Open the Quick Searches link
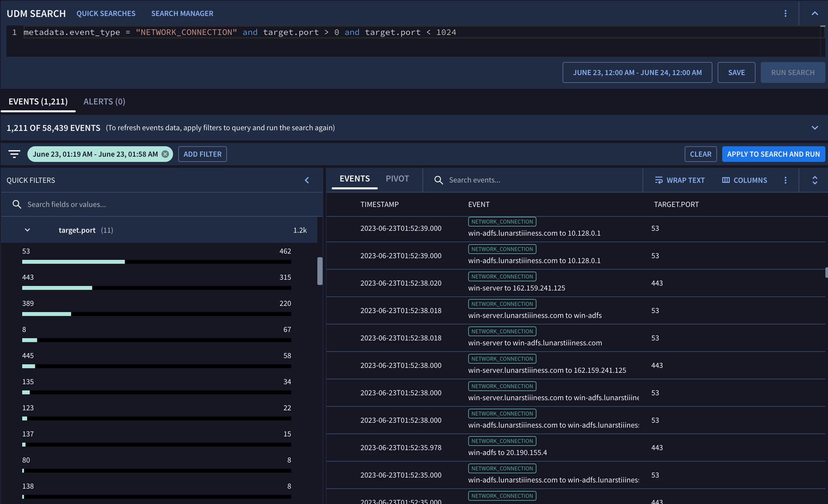The image size is (828, 504). click(106, 13)
